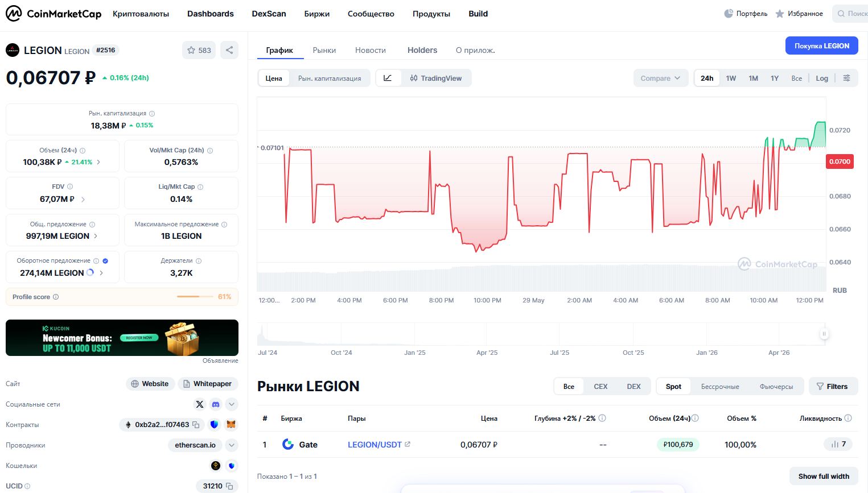Expand FDV details arrow
This screenshot has width=868, height=493.
(x=83, y=200)
